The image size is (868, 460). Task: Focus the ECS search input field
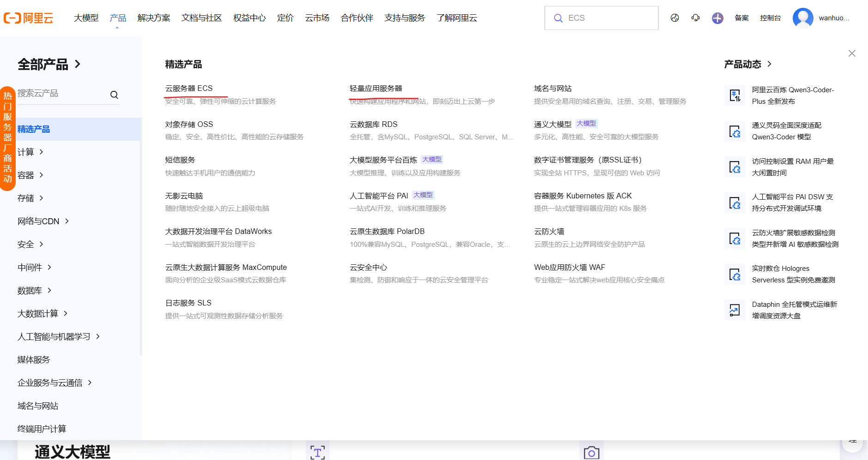pos(602,18)
